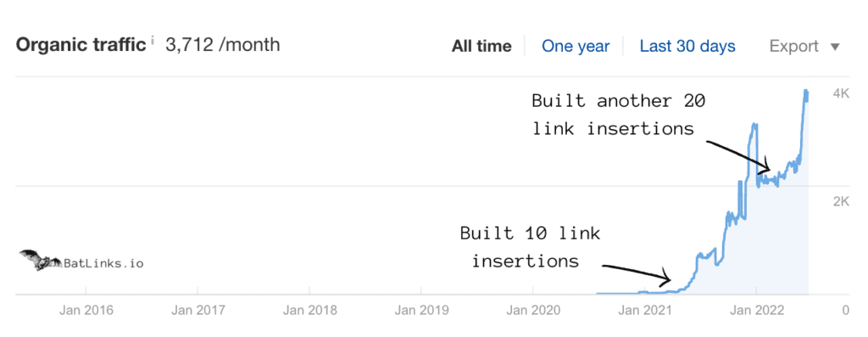
Task: Show the Last 30 days range
Action: pyautogui.click(x=687, y=46)
